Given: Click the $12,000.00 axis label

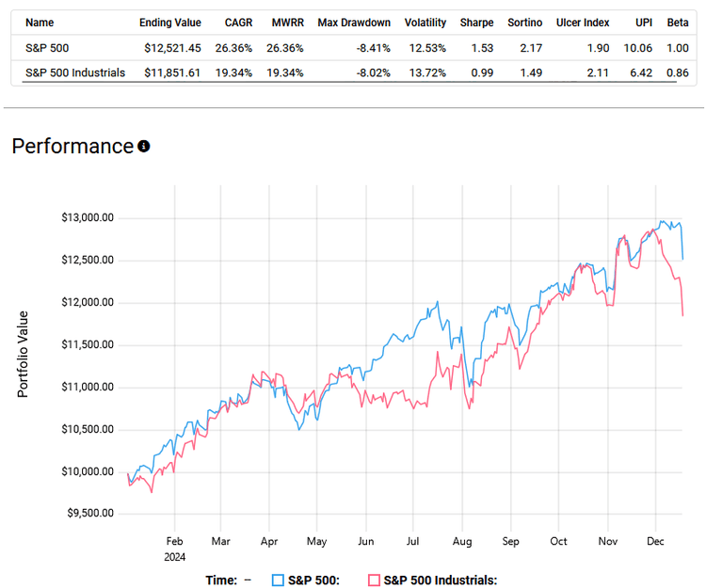Looking at the screenshot, I should click(88, 302).
